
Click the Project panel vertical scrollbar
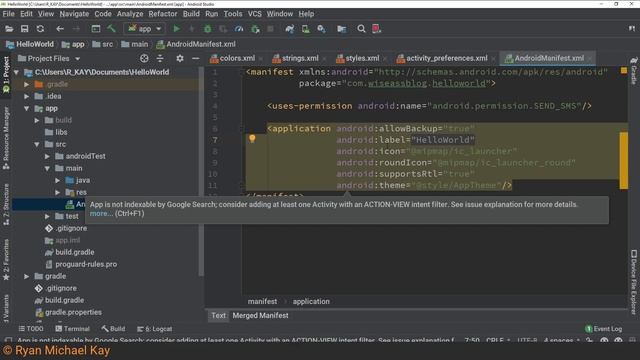point(201,171)
